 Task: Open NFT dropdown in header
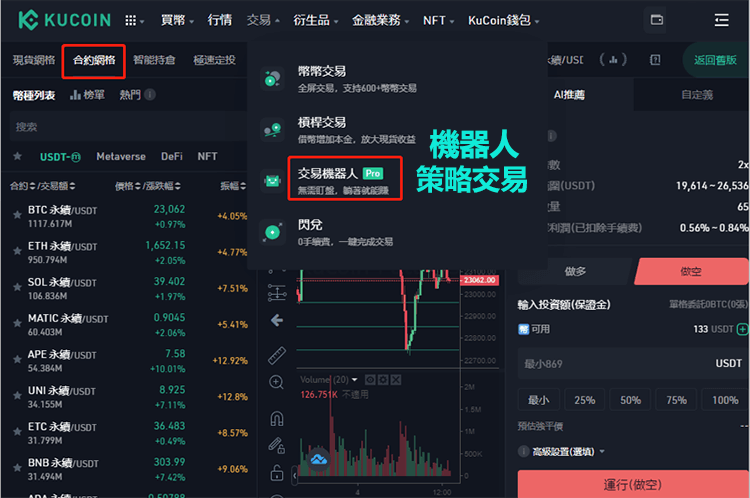coord(439,21)
